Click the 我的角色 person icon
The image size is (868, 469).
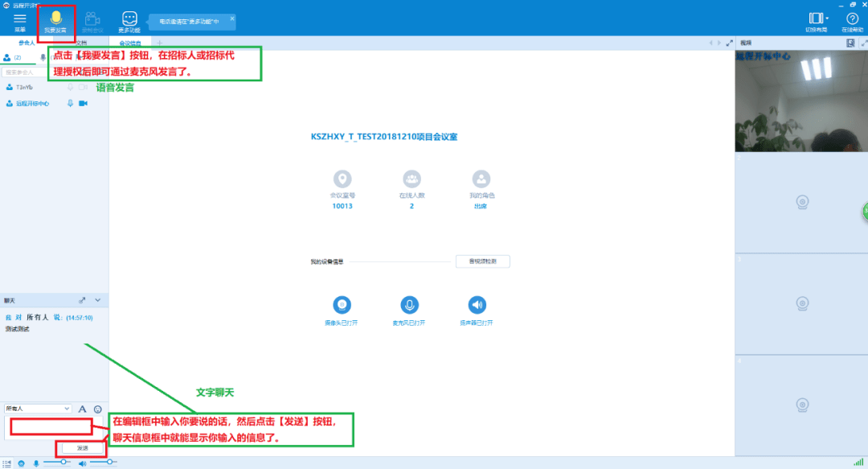pos(481,179)
